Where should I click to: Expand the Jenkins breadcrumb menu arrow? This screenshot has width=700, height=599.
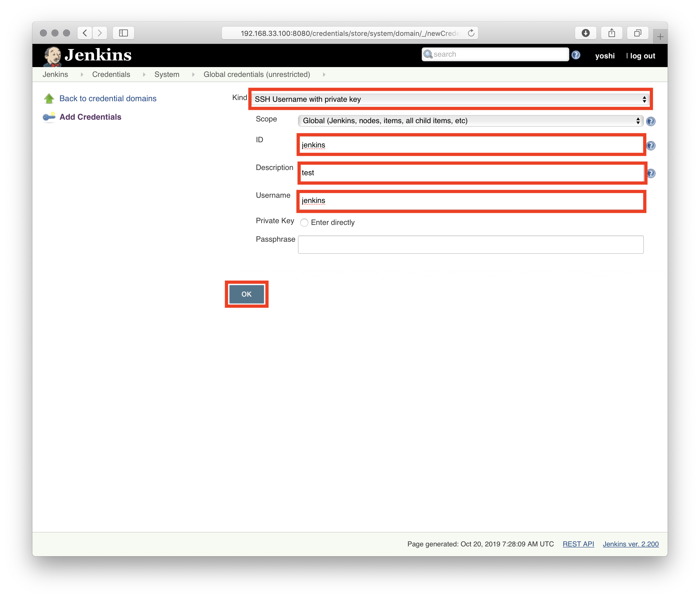[x=82, y=75]
